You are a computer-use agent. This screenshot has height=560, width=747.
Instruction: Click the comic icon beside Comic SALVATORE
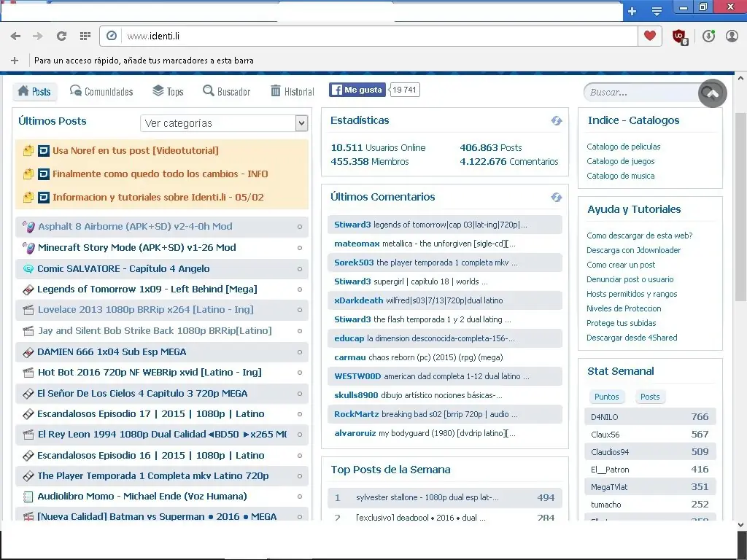point(28,269)
